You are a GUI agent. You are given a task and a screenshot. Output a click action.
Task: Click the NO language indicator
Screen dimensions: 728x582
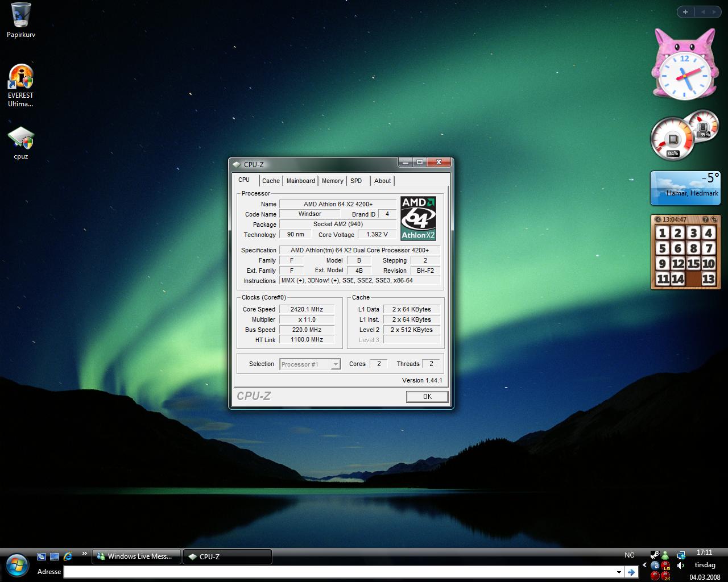coord(630,555)
